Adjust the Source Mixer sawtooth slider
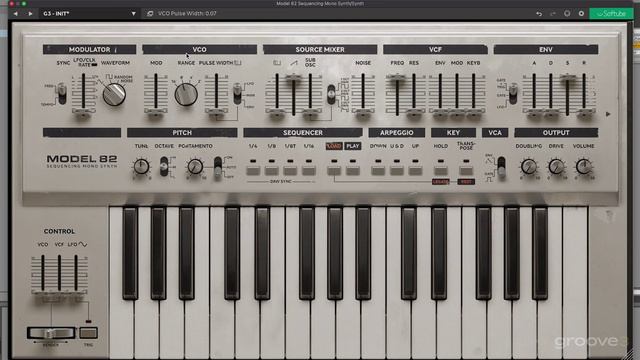Screen dimensions: 640x360 coord(293,78)
